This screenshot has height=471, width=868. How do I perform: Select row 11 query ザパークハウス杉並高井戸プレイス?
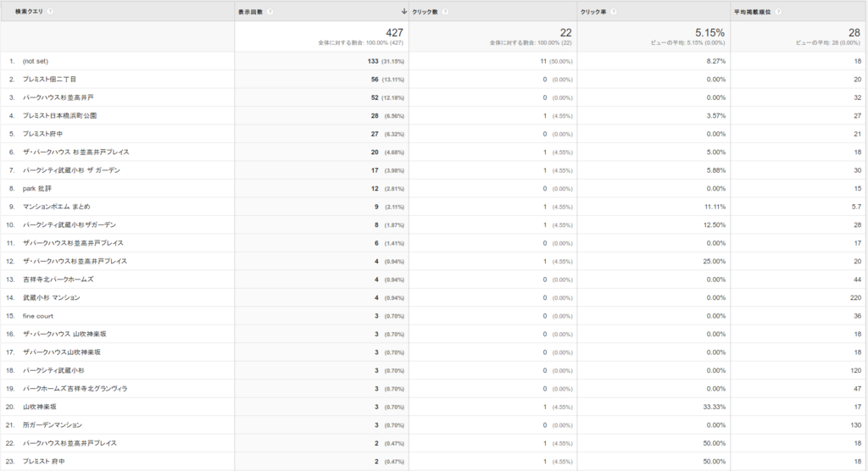coord(73,243)
